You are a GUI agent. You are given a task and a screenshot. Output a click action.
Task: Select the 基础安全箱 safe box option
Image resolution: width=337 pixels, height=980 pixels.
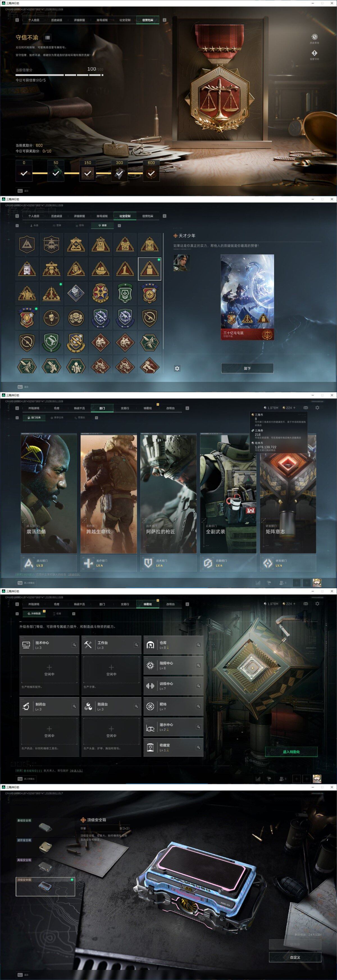pos(46,827)
